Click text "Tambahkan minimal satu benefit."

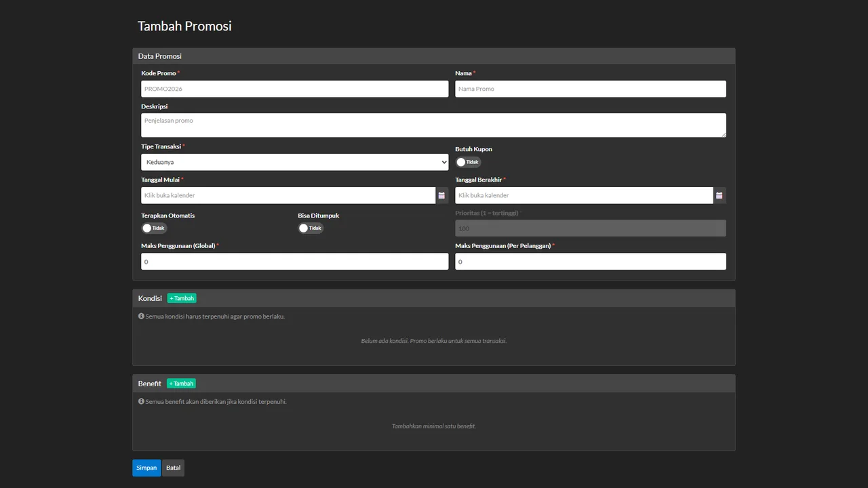[x=434, y=426]
